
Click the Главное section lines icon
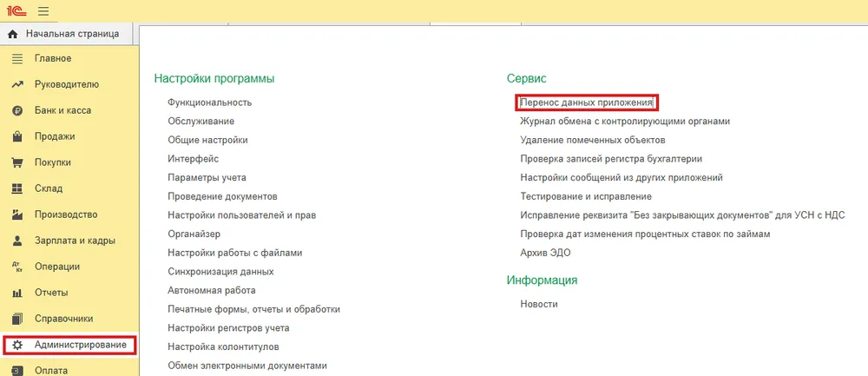17,59
